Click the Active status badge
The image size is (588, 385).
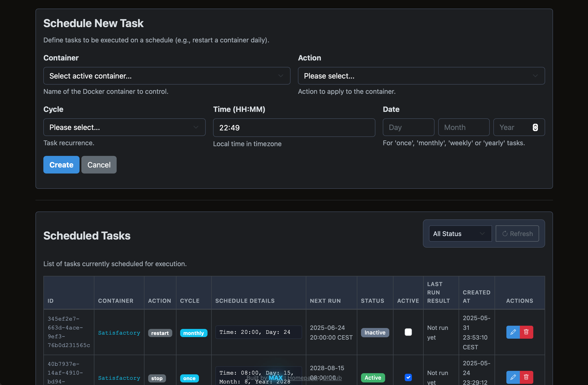pyautogui.click(x=373, y=378)
